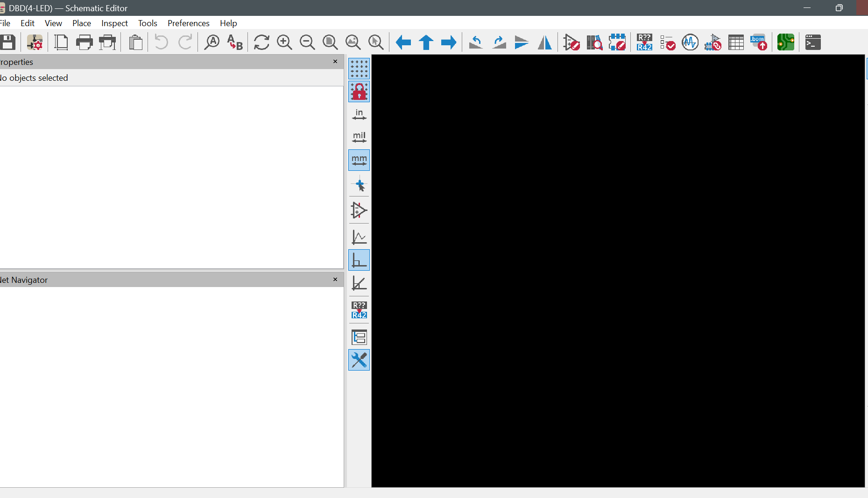
Task: Open the Place menu
Action: [x=82, y=23]
